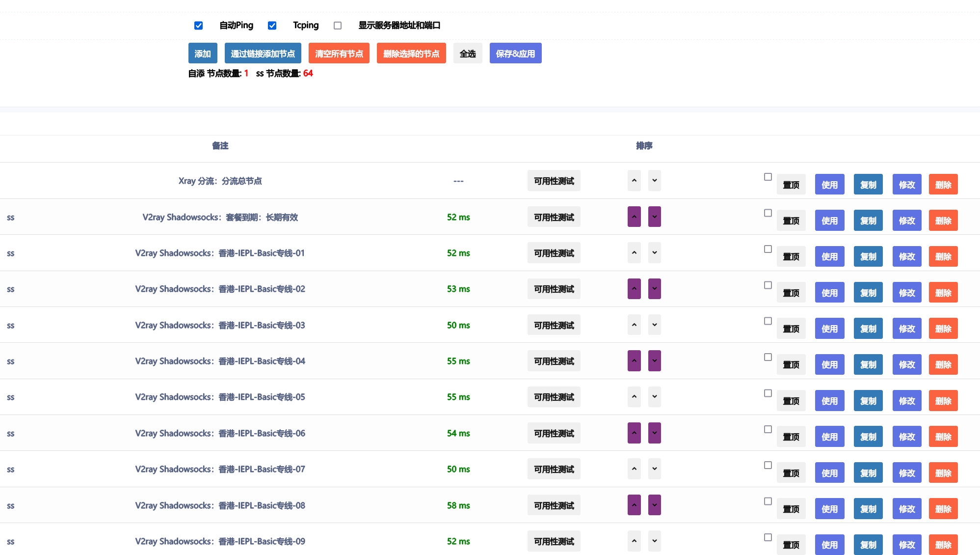Click 复制 for 香港-IEPL-Basic专线-09
980x555 pixels.
point(868,545)
